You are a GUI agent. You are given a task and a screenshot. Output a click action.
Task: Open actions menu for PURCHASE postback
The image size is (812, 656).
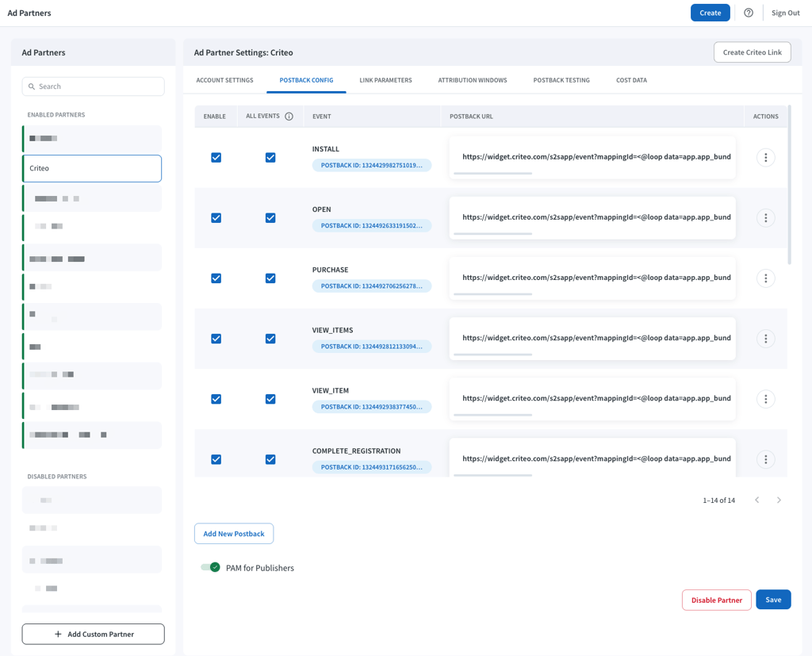coord(765,278)
